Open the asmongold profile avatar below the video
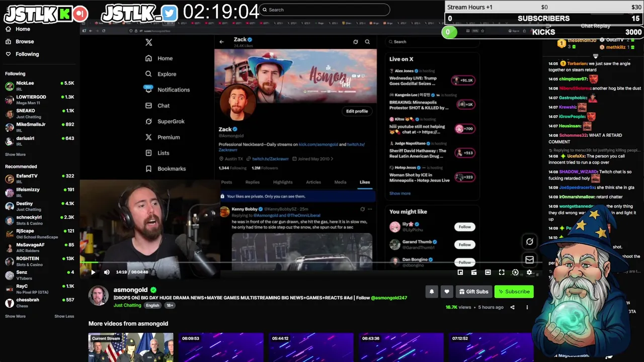 pos(99,296)
